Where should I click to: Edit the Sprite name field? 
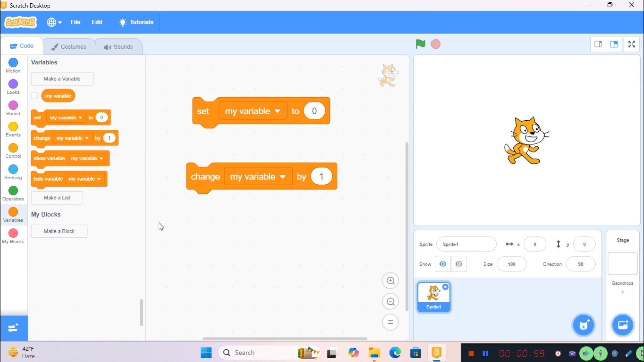pyautogui.click(x=466, y=244)
